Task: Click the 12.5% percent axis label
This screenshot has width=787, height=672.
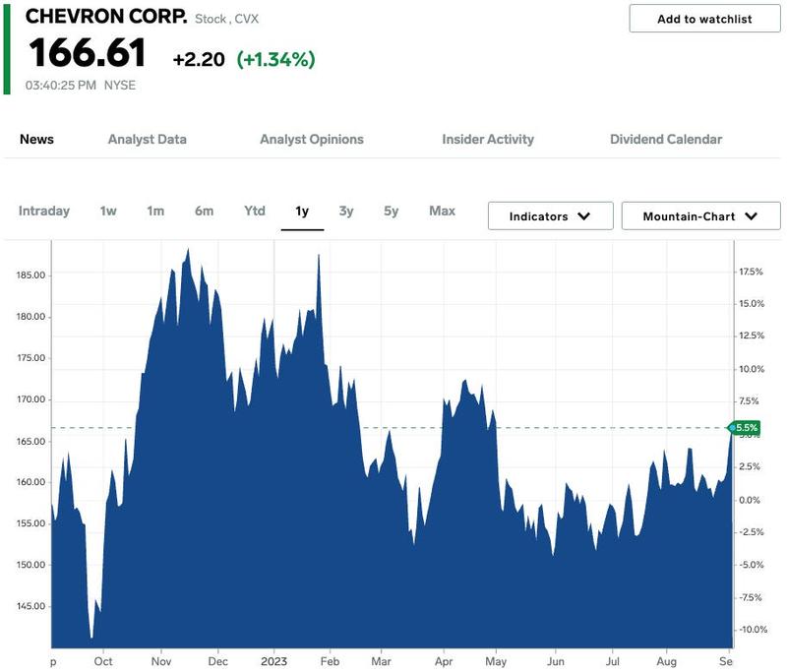Action: coord(752,336)
